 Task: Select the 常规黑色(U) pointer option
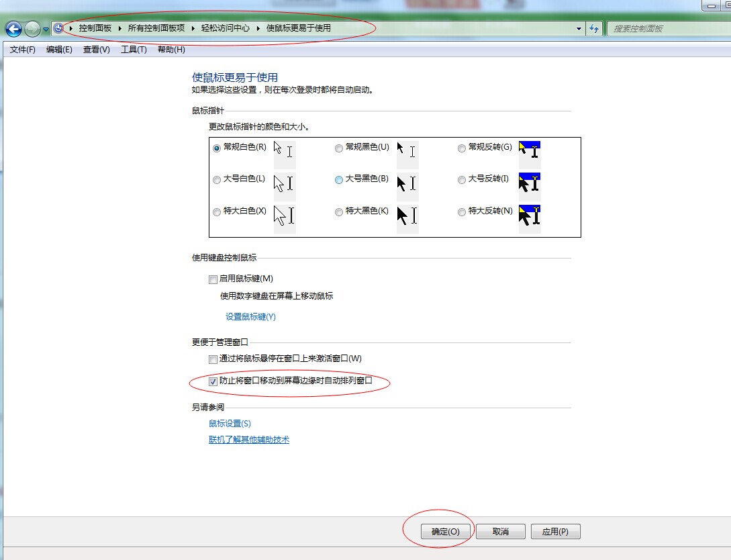(x=338, y=148)
